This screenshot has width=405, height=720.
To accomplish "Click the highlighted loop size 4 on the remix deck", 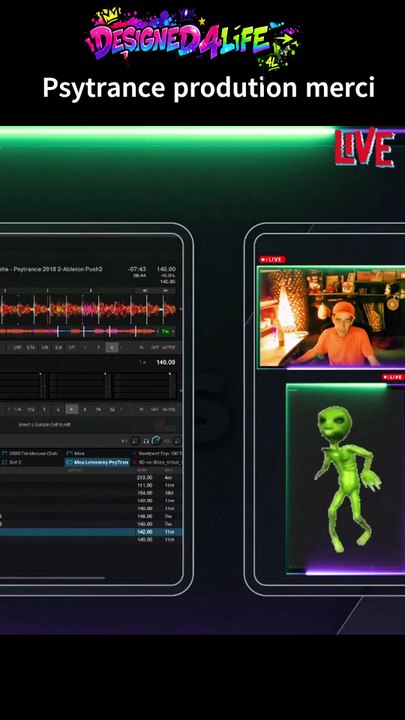I will tap(72, 409).
